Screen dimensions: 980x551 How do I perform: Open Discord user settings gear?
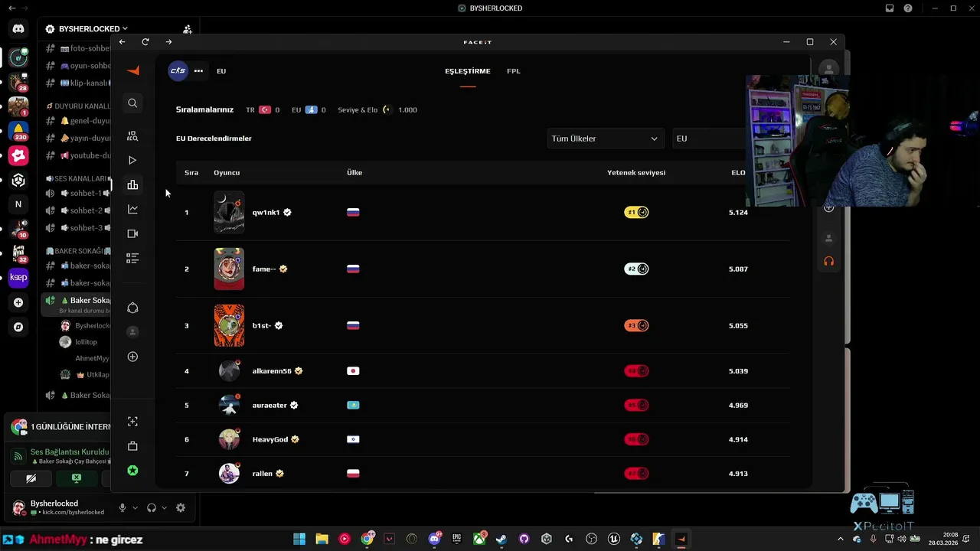181,507
